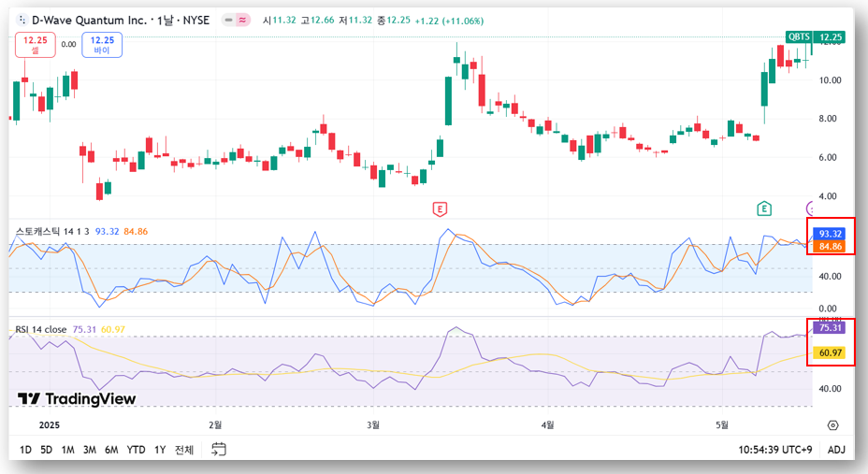Screen dimensions: 868x474
Task: Select the 1Y time range
Action: coord(160,450)
